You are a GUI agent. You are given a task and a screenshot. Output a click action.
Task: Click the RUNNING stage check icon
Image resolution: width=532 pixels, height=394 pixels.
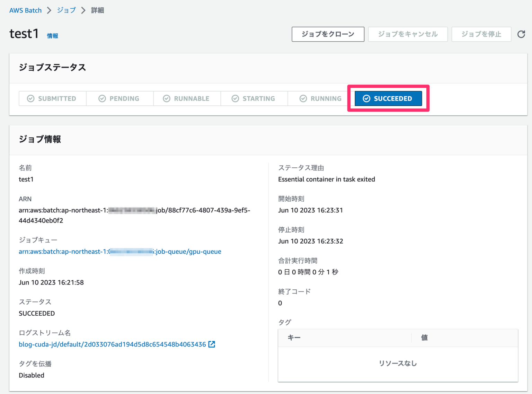[x=303, y=98]
